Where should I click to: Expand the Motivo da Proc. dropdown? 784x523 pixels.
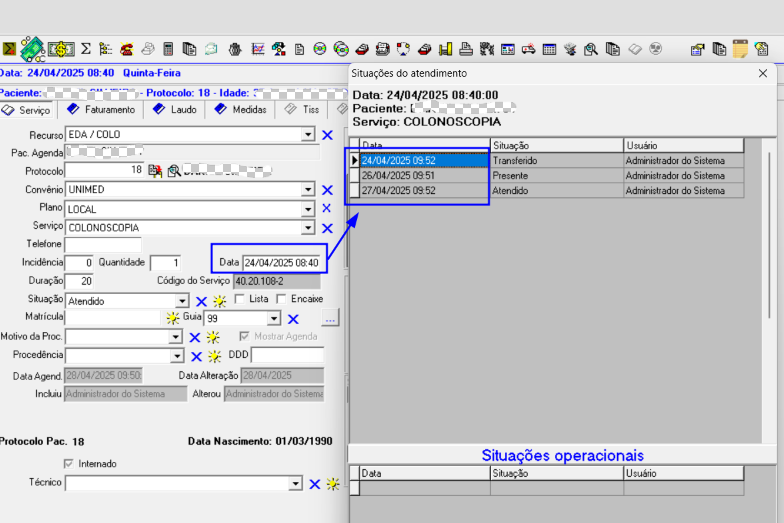176,337
